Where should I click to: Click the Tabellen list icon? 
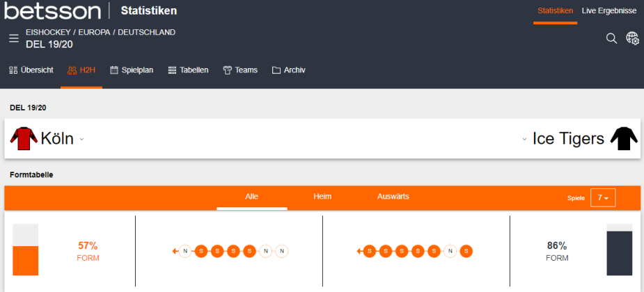point(172,70)
